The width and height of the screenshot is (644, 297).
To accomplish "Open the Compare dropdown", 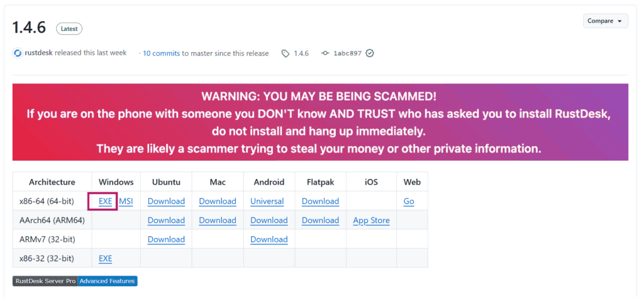I will [606, 21].
